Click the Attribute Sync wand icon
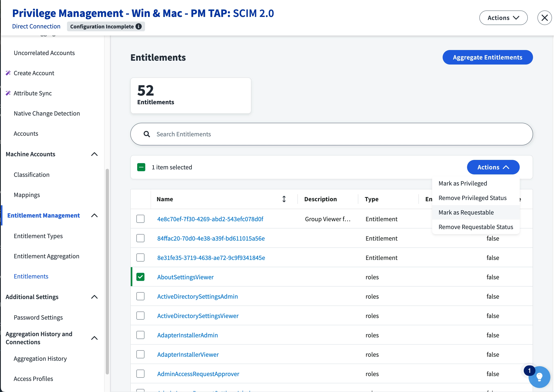Image resolution: width=554 pixels, height=392 pixels. (x=8, y=93)
